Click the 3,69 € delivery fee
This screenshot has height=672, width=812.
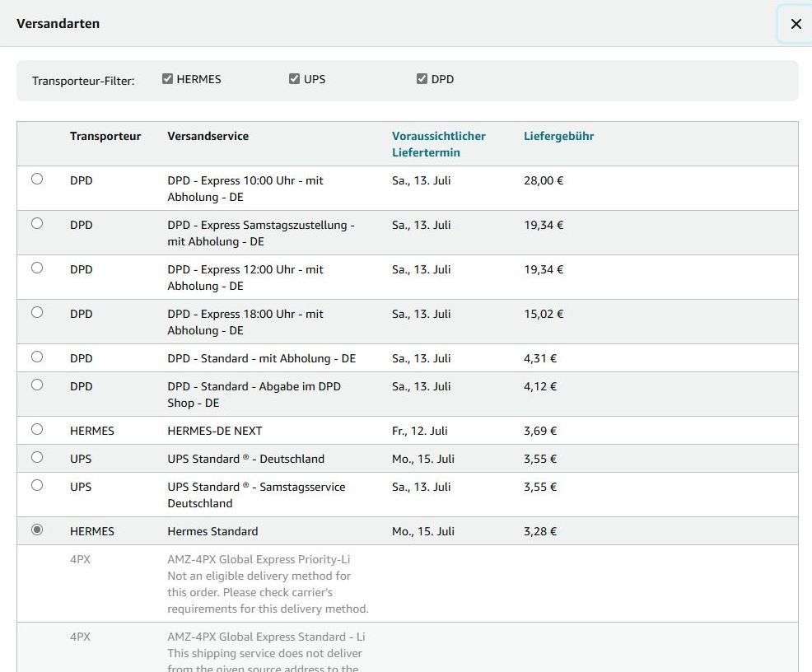(540, 432)
